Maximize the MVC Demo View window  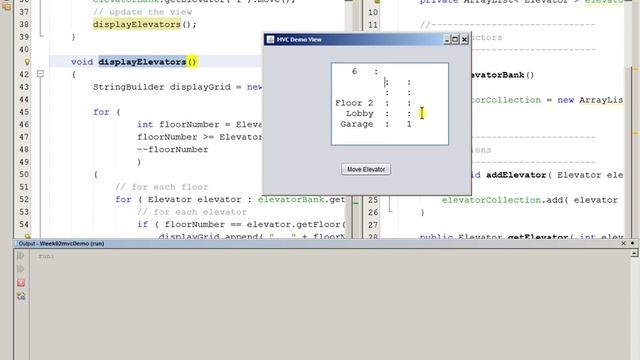click(455, 40)
